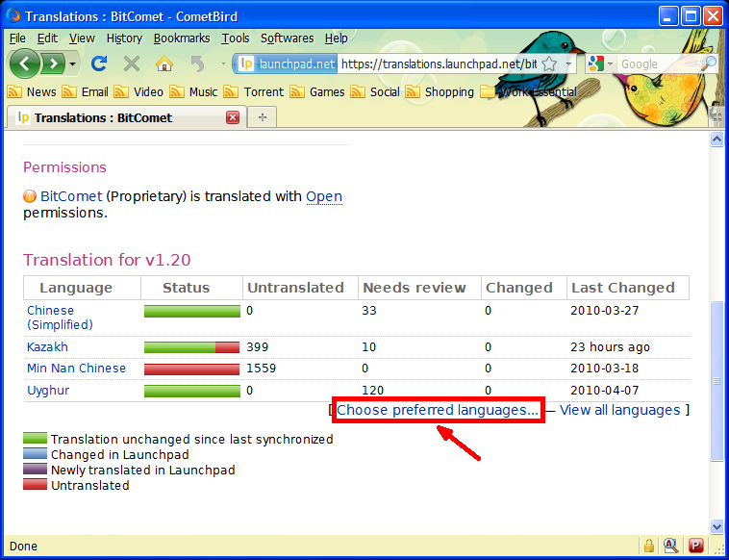
Task: Click the padlock icon in status bar
Action: (649, 547)
